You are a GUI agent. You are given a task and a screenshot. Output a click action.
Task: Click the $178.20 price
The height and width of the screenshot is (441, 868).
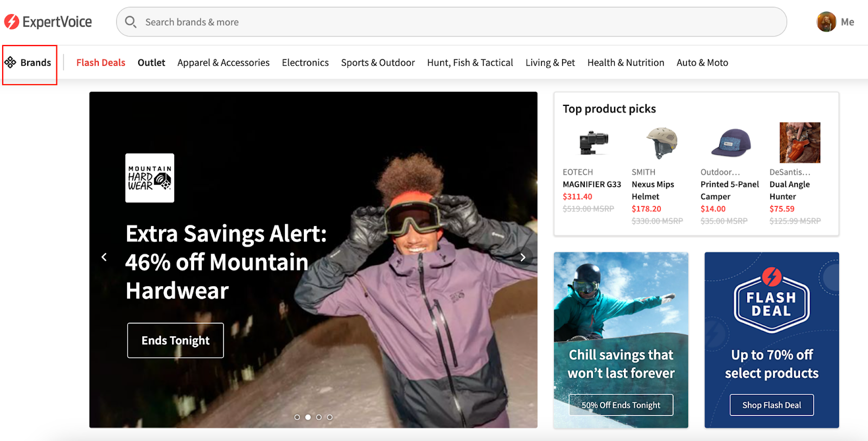tap(646, 209)
